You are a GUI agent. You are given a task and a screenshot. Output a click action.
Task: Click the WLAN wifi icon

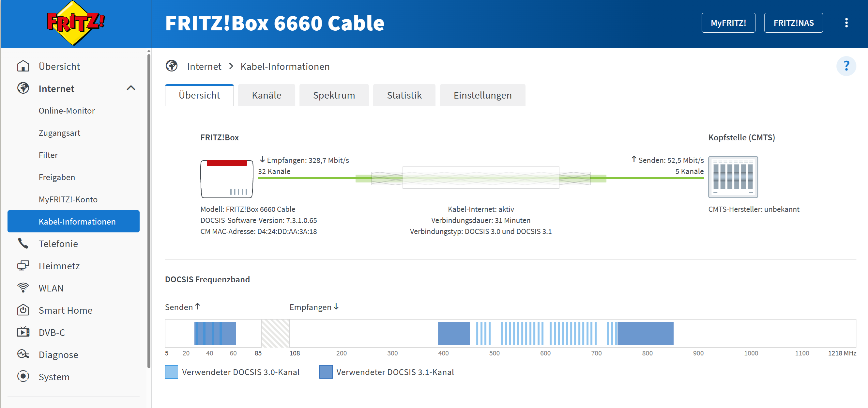click(23, 288)
